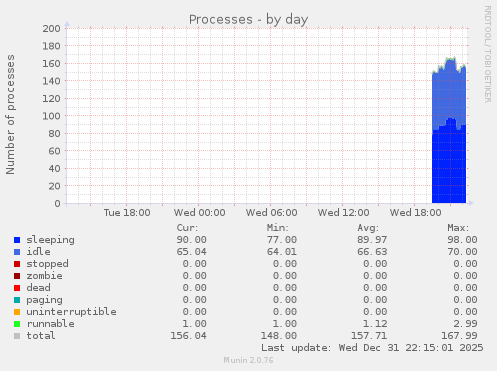497x371 pixels.
Task: Click the 'Munin 2.0.76' version text
Action: point(248,360)
